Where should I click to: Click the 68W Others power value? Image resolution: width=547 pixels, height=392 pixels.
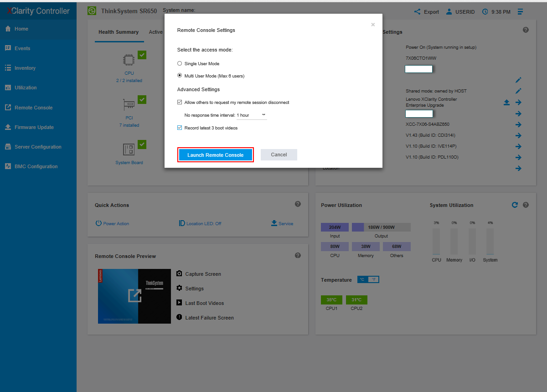pos(397,247)
